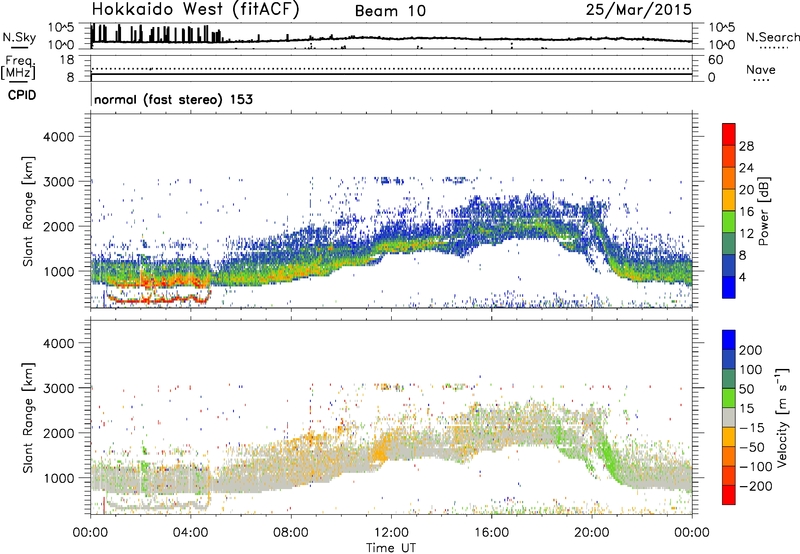Click the '-200' velocity colorbar label
This screenshot has width=800, height=554.
[755, 486]
